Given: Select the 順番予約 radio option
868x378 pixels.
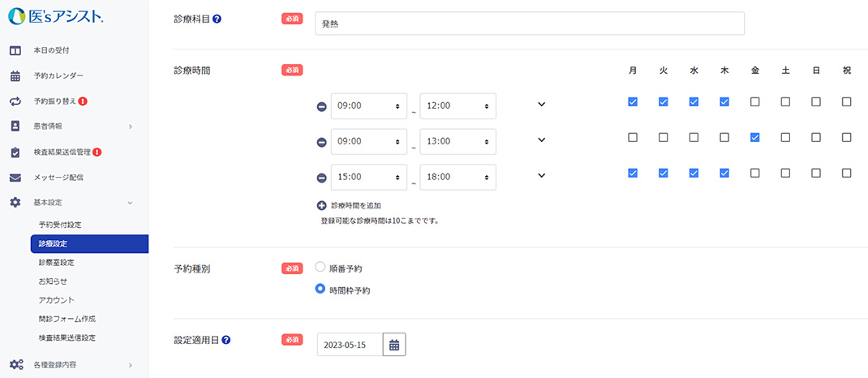Looking at the screenshot, I should pyautogui.click(x=320, y=267).
